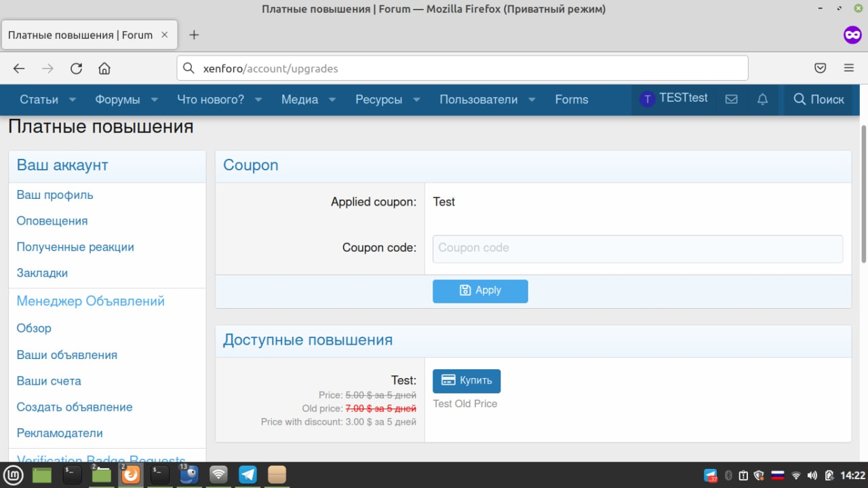The width and height of the screenshot is (868, 488).
Task: Open the Pocket save icon
Action: tap(820, 69)
